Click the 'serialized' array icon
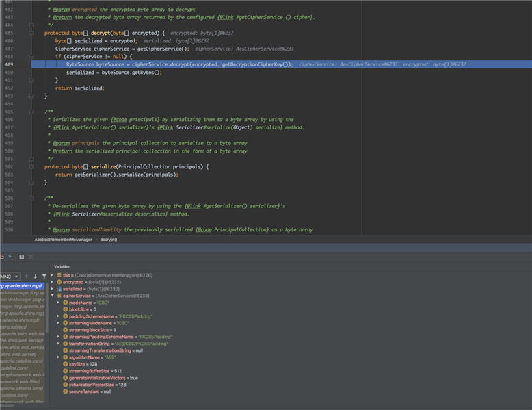The image size is (532, 410). 59,289
